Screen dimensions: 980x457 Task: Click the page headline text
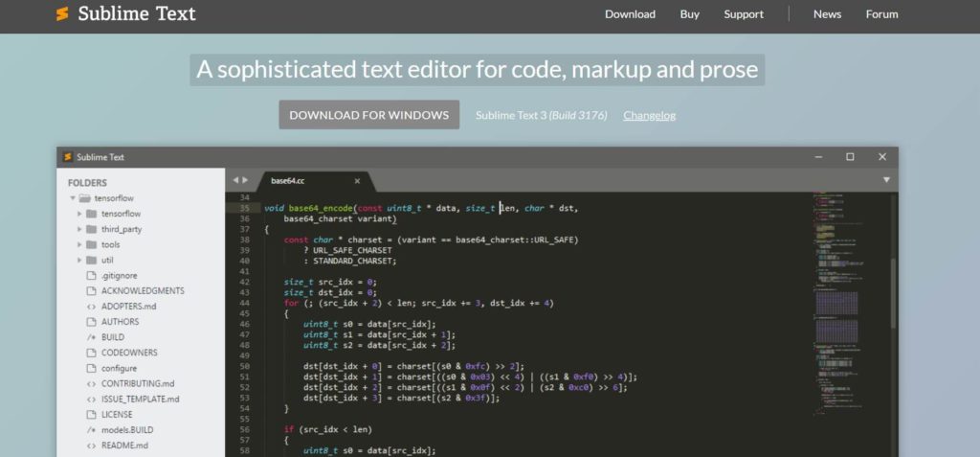coord(477,70)
